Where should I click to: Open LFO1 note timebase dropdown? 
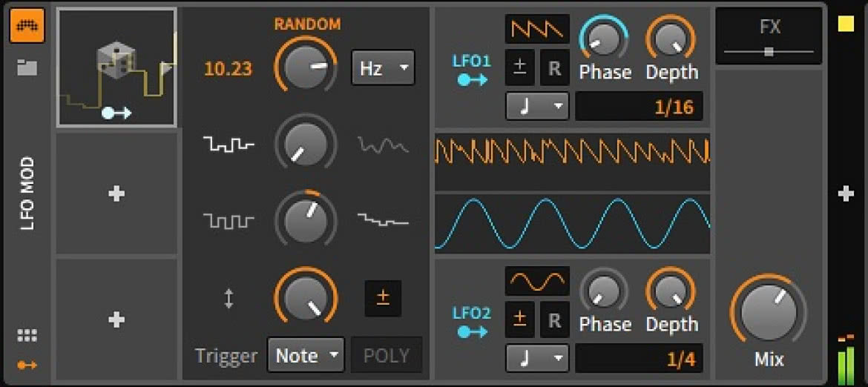click(537, 105)
